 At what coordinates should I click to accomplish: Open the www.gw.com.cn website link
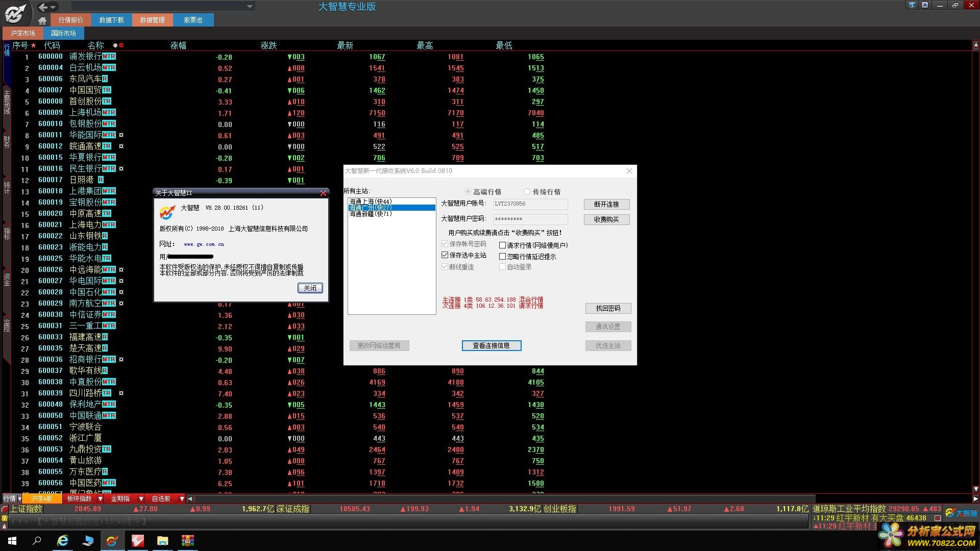[x=204, y=244]
